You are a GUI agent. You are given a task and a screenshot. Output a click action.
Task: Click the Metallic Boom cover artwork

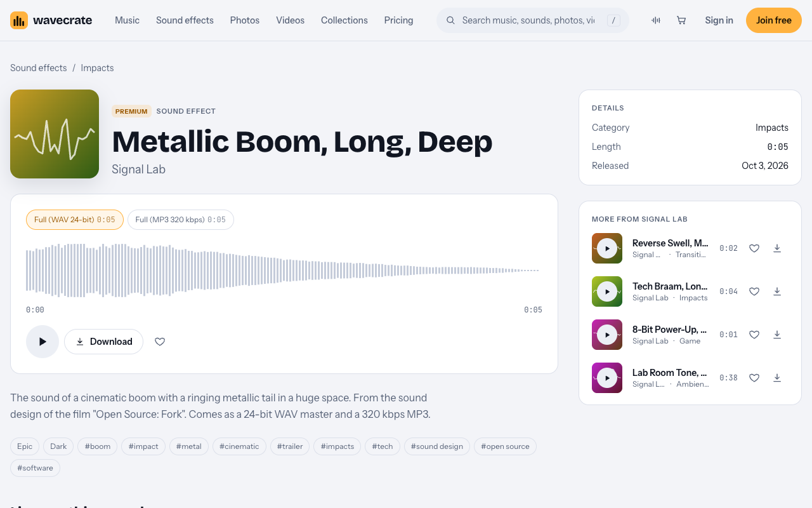[x=55, y=134]
